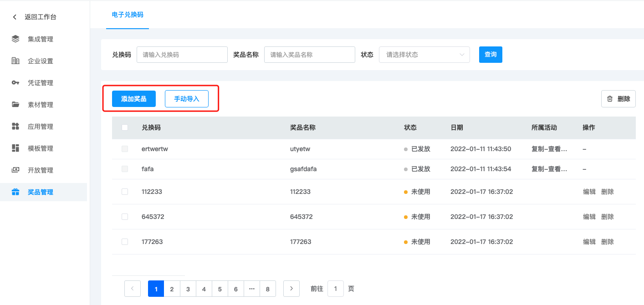Click the 手动导入 button
The width and height of the screenshot is (644, 305).
(187, 99)
